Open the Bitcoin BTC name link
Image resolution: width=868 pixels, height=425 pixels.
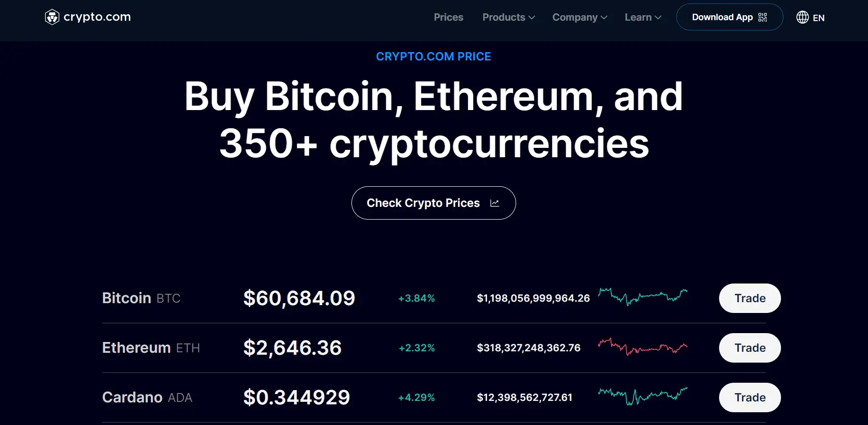coord(141,298)
